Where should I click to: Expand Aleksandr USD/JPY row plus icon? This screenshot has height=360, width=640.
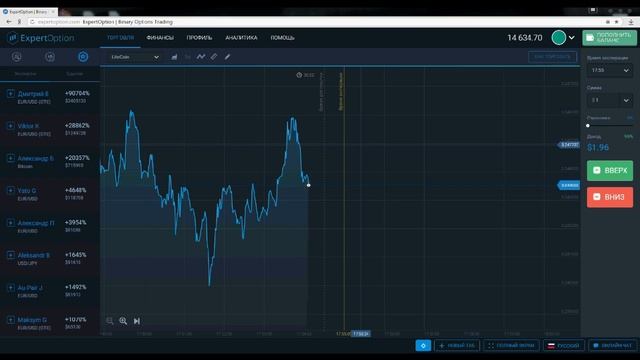point(11,255)
